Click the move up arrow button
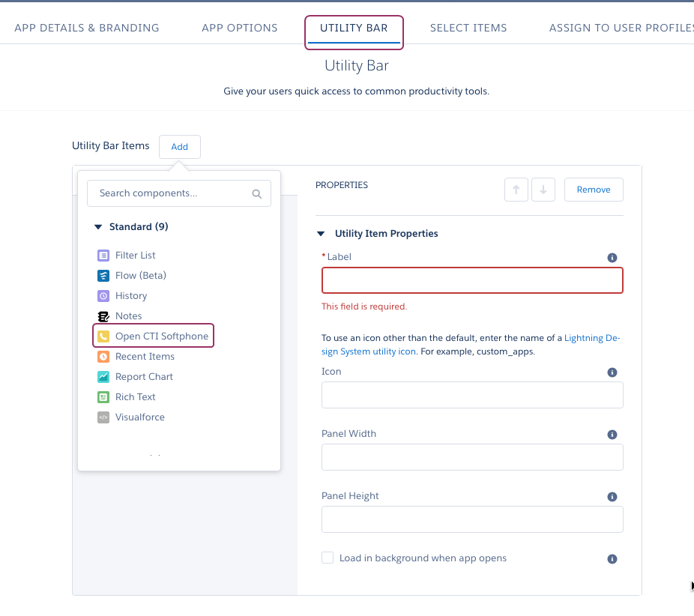This screenshot has height=616, width=694. pyautogui.click(x=516, y=190)
